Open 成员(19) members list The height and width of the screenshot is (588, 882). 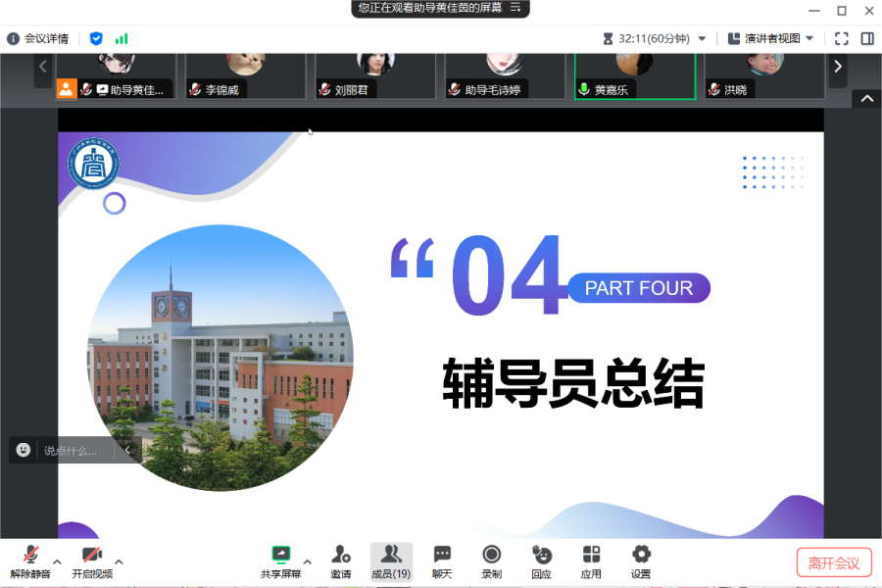[391, 561]
